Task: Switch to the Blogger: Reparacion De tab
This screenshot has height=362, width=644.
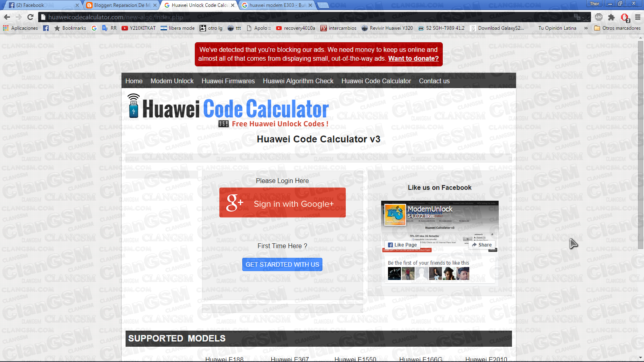Action: pyautogui.click(x=122, y=5)
